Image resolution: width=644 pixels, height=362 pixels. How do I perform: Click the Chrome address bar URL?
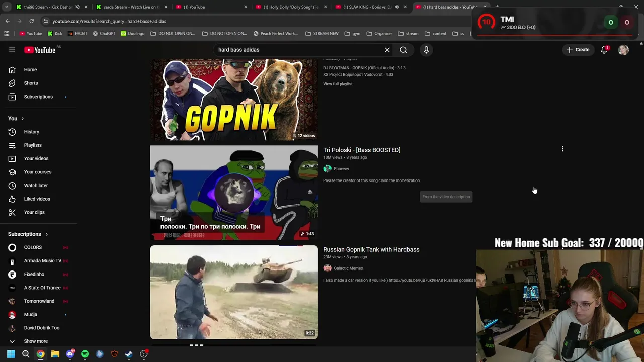click(x=109, y=21)
